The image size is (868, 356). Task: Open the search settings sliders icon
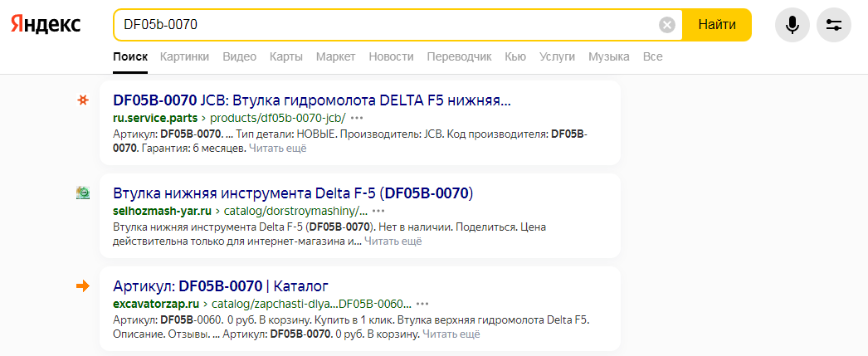pos(834,25)
